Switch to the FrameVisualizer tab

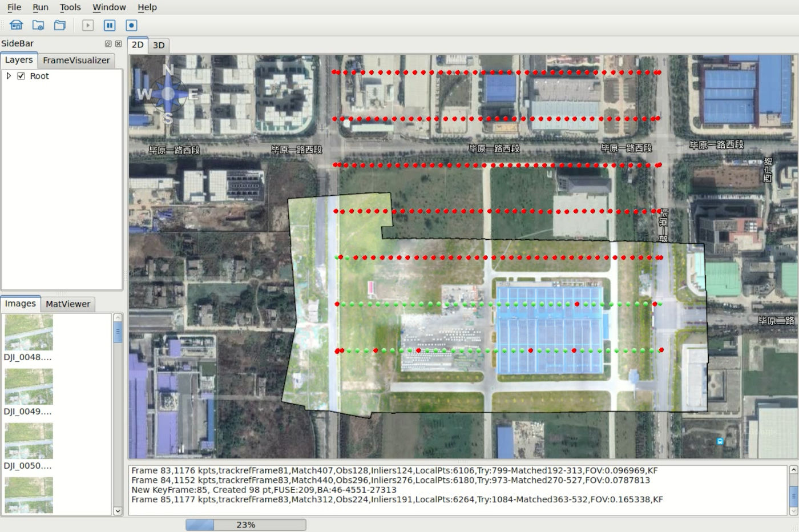pos(76,61)
